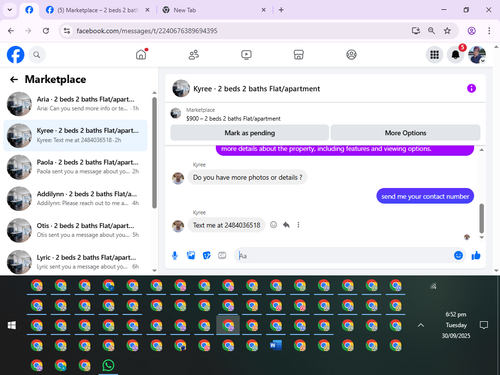Open the emoji picker in composer
The width and height of the screenshot is (500, 375).
point(458,255)
